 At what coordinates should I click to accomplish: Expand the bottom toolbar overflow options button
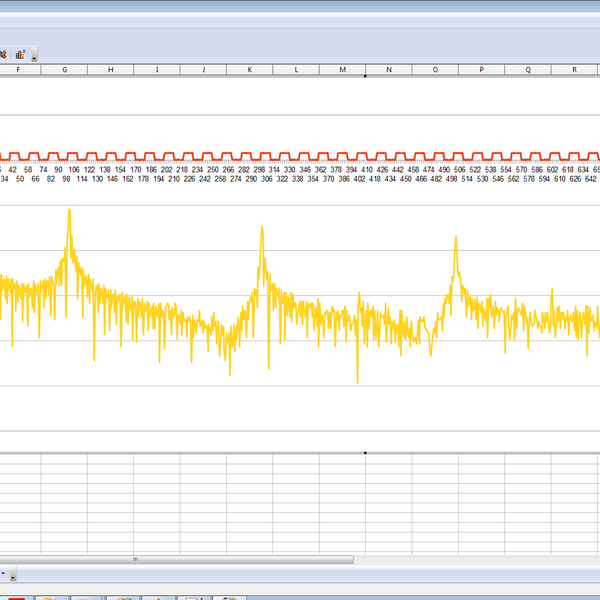pos(14,575)
